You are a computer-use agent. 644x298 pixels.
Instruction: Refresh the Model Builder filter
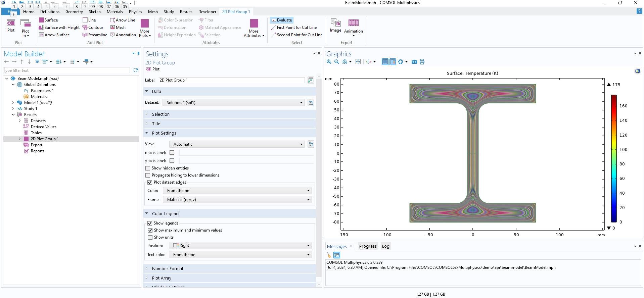[136, 70]
